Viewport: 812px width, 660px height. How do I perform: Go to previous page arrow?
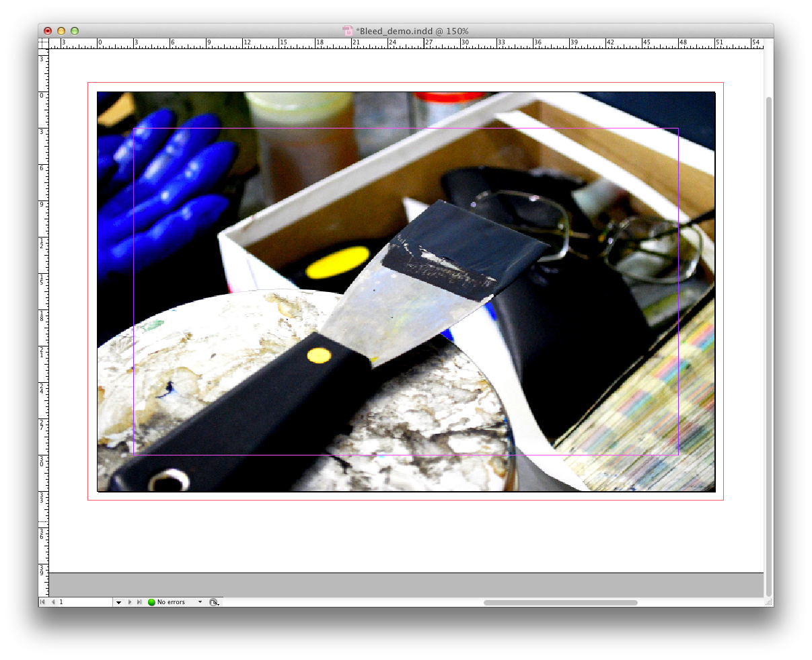(x=52, y=602)
